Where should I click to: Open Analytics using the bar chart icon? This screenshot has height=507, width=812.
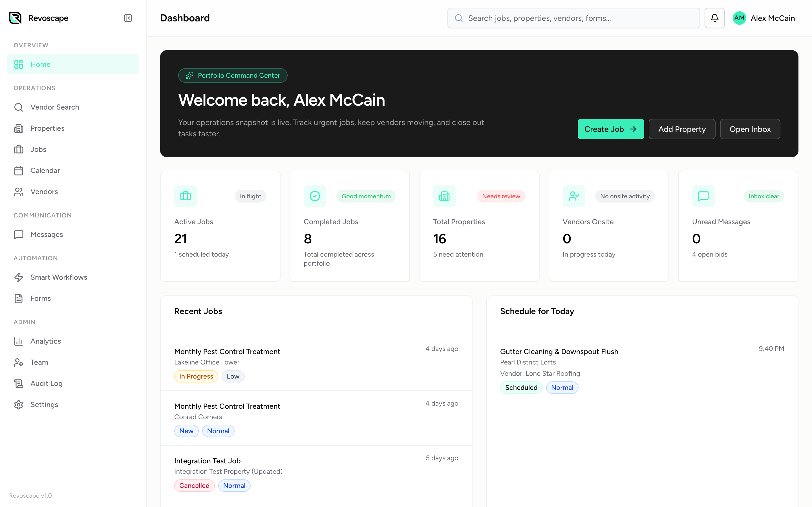point(18,341)
